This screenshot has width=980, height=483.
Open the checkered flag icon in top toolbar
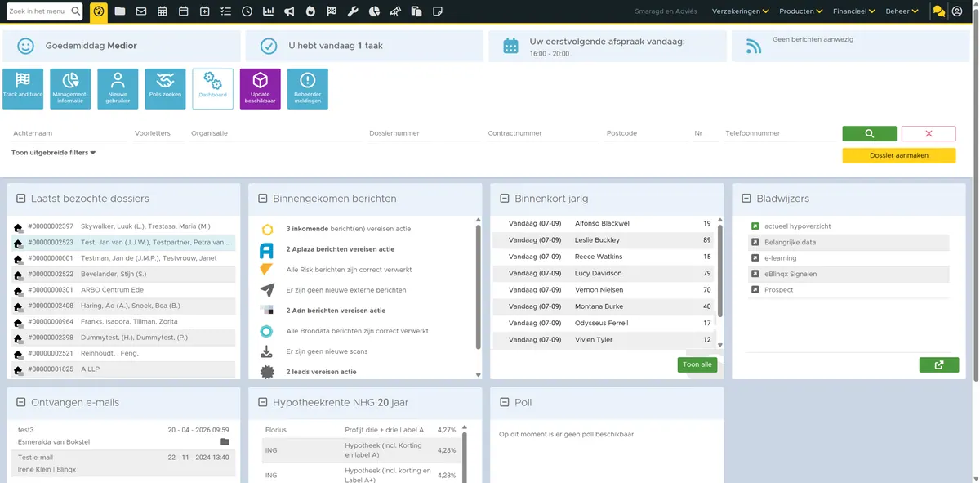(x=332, y=11)
